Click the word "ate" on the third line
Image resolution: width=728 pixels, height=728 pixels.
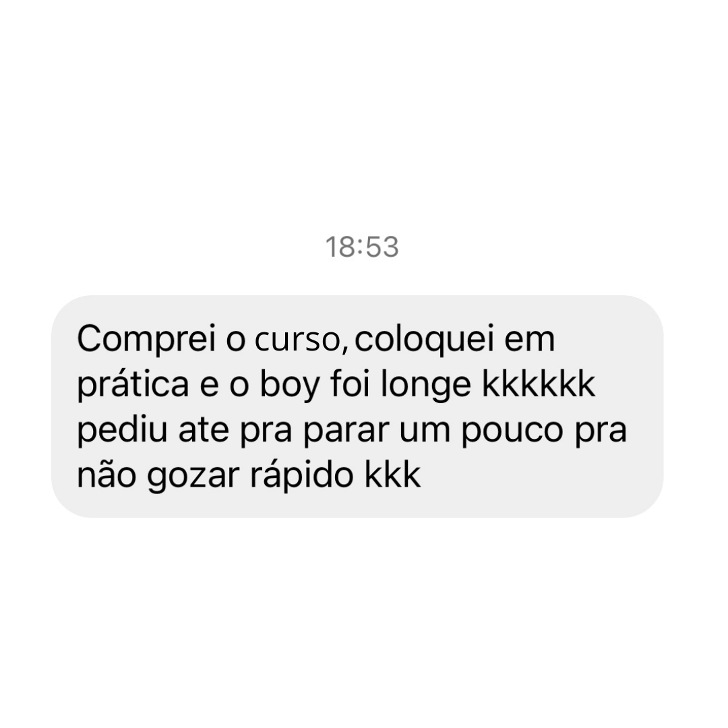click(204, 430)
